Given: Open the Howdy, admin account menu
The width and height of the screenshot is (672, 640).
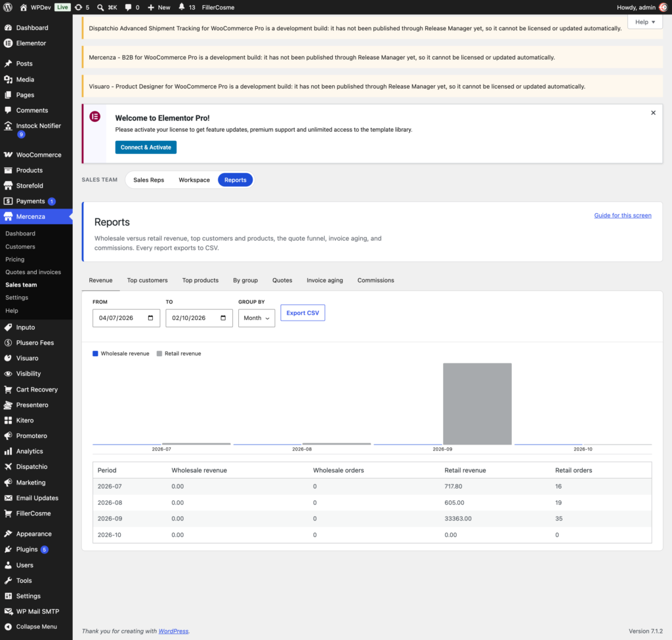Looking at the screenshot, I should click(642, 7).
